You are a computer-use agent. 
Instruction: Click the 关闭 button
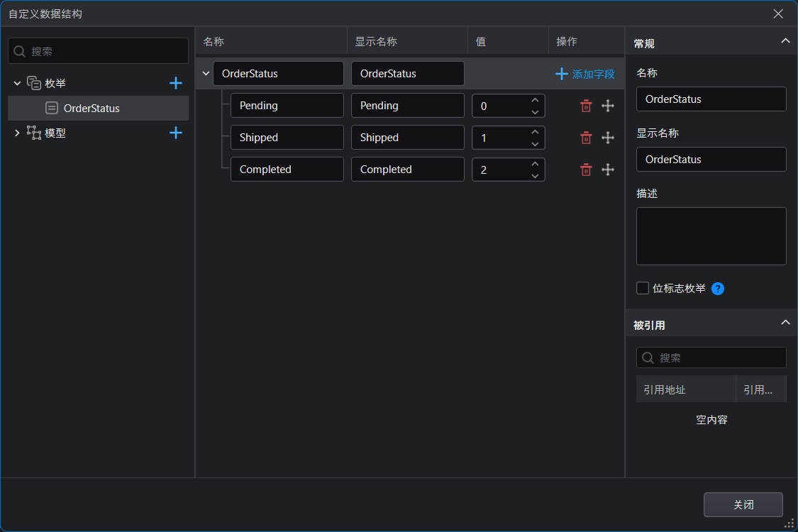pyautogui.click(x=743, y=504)
